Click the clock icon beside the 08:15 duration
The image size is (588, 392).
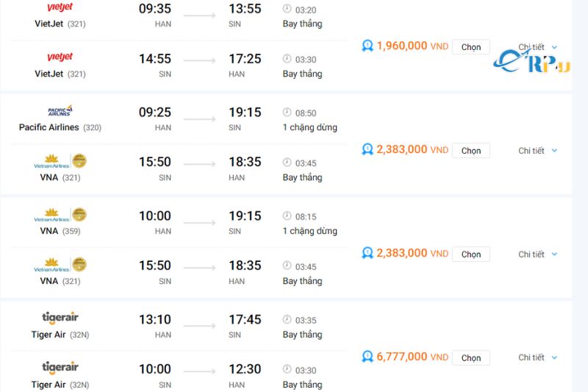(287, 216)
